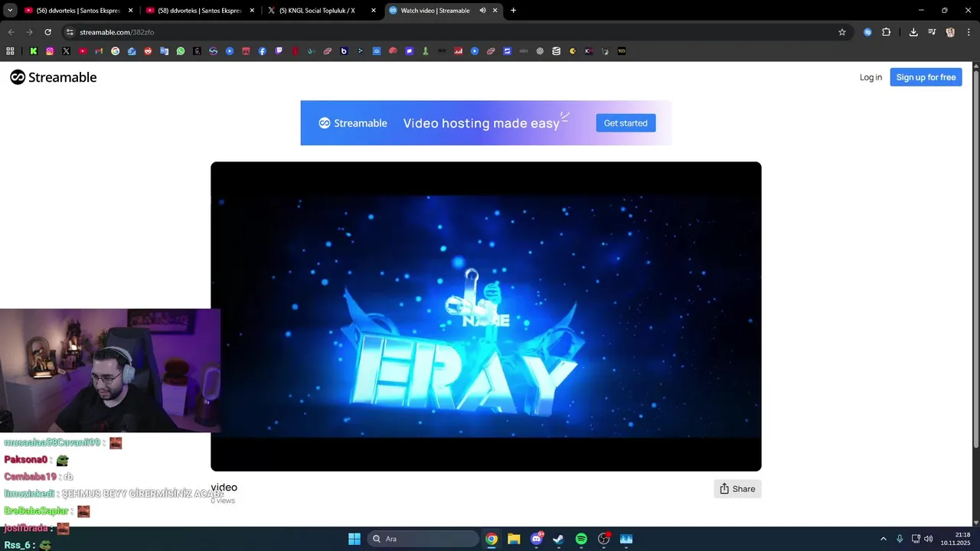
Task: Reload the Streamable page
Action: click(47, 32)
